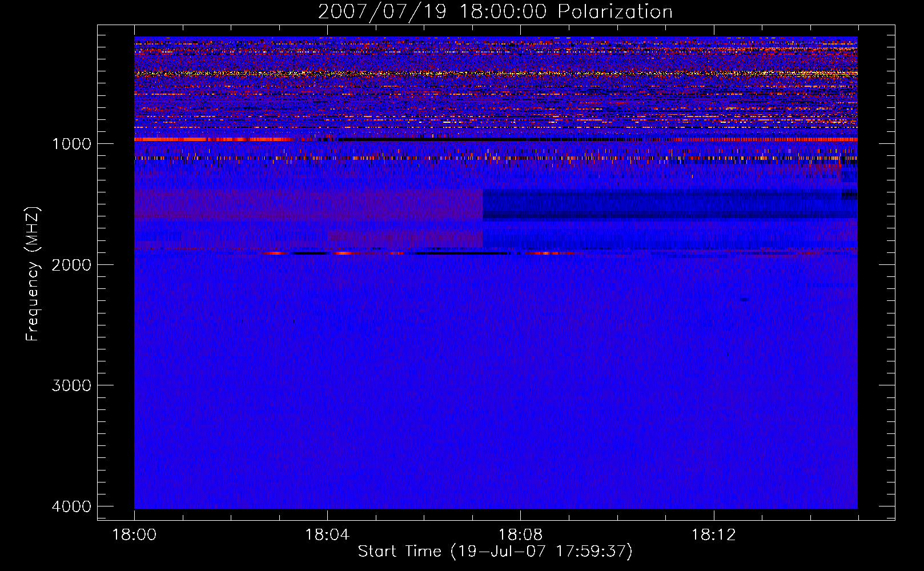Click the 18:00 time tick label
The image size is (924, 571).
pos(134,535)
